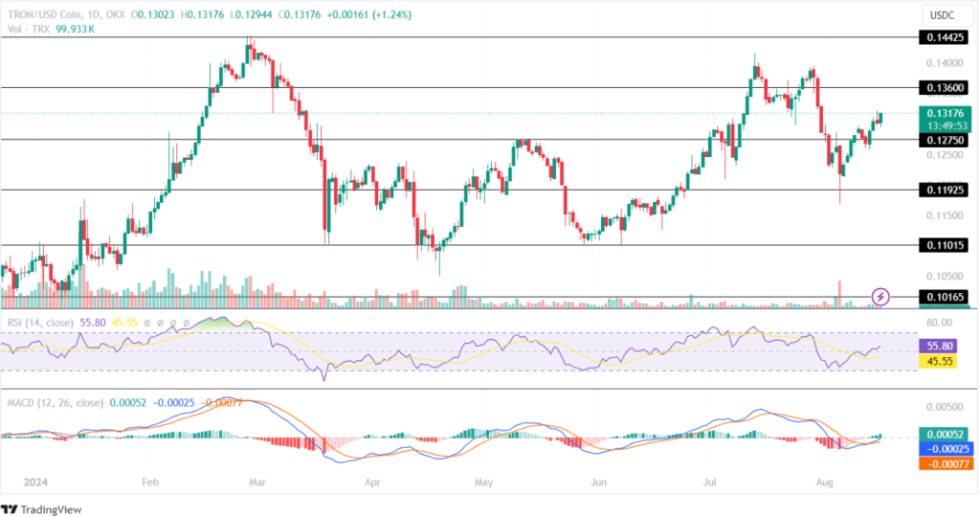The width and height of the screenshot is (980, 517).
Task: Click the Mar label on the time axis
Action: pos(256,482)
